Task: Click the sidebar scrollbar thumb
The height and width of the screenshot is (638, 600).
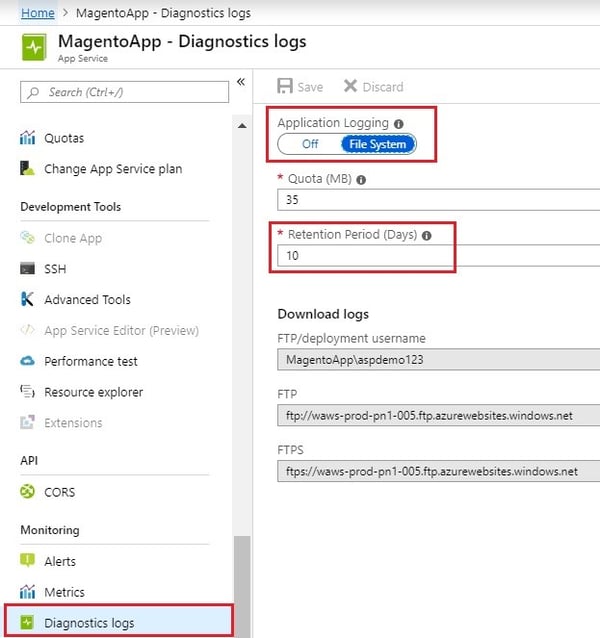Action: 242,586
